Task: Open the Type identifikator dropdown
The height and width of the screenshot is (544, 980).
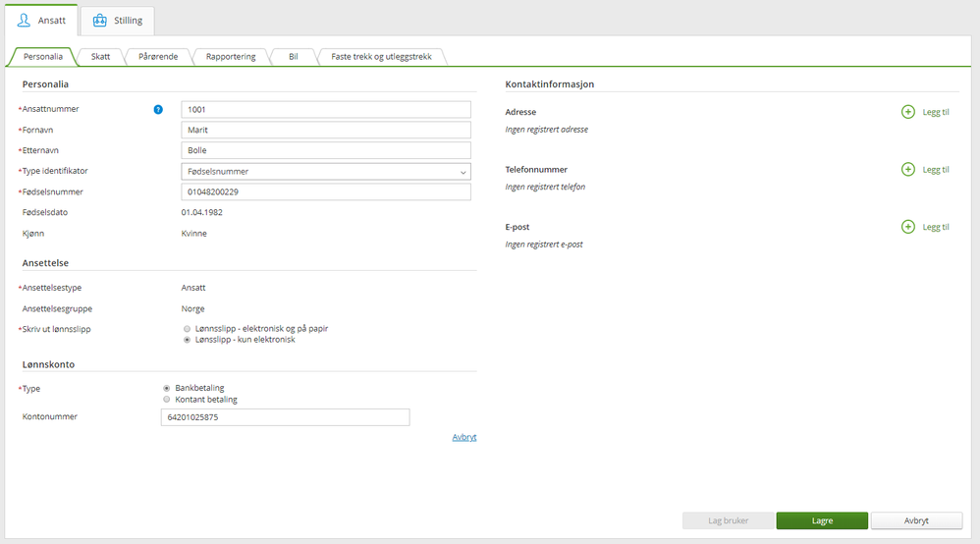Action: [x=326, y=172]
